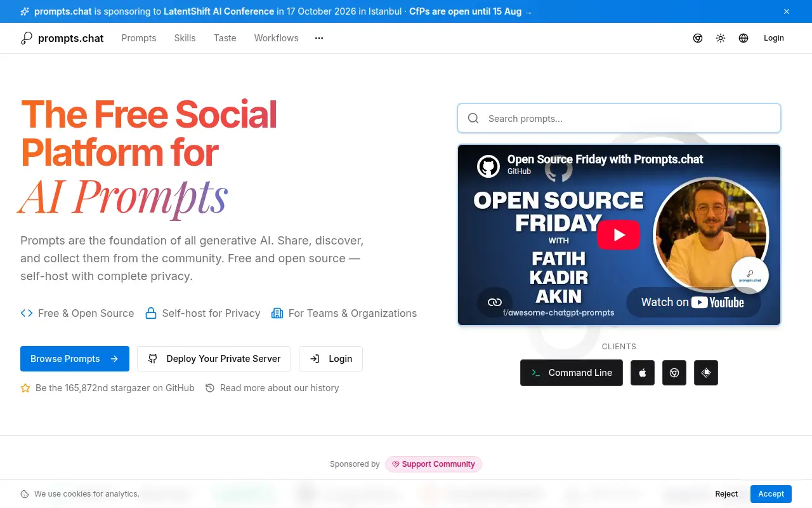Play the Open Source Friday YouTube video
812x508 pixels.
(x=619, y=235)
